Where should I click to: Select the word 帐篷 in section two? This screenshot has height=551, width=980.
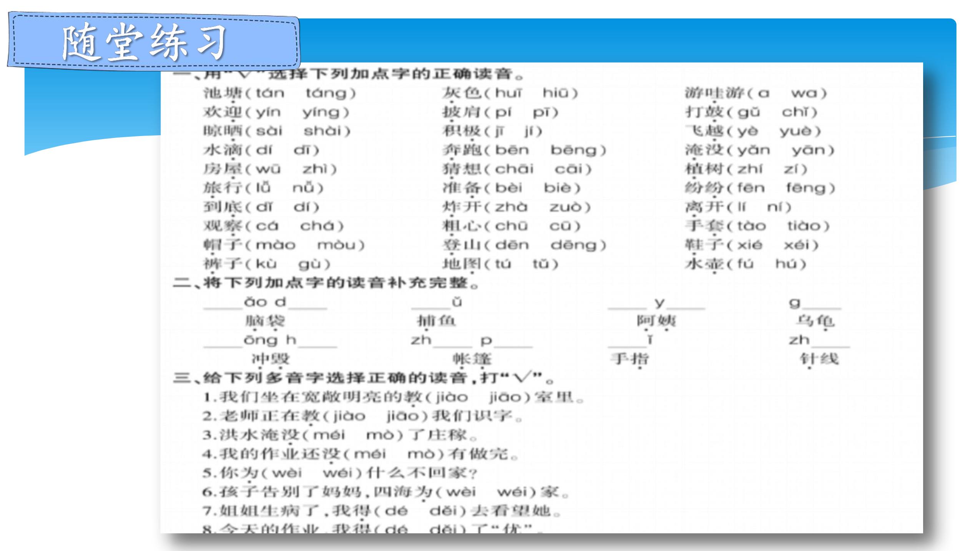tap(472, 359)
